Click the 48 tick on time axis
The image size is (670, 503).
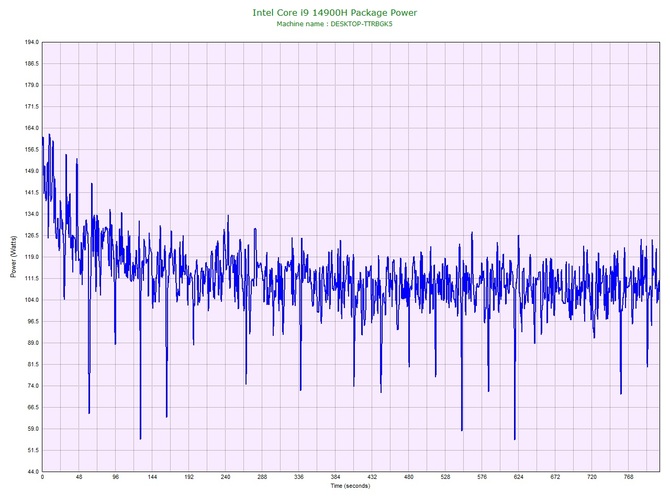pyautogui.click(x=79, y=477)
